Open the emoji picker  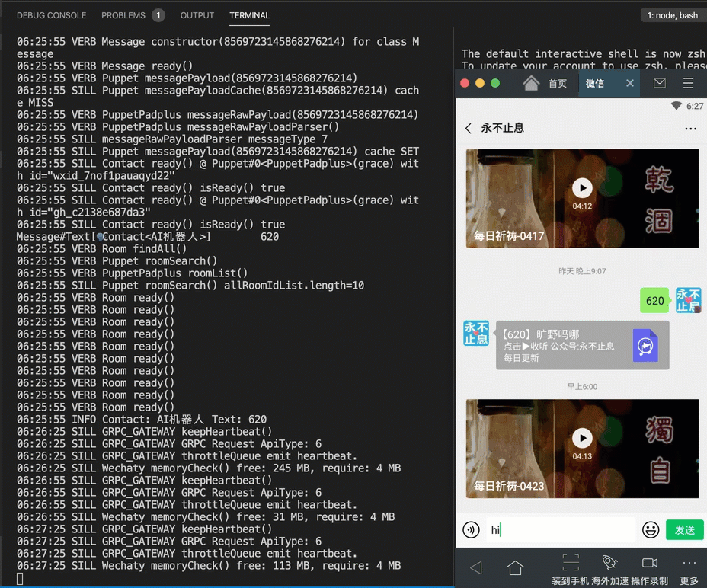coord(650,530)
